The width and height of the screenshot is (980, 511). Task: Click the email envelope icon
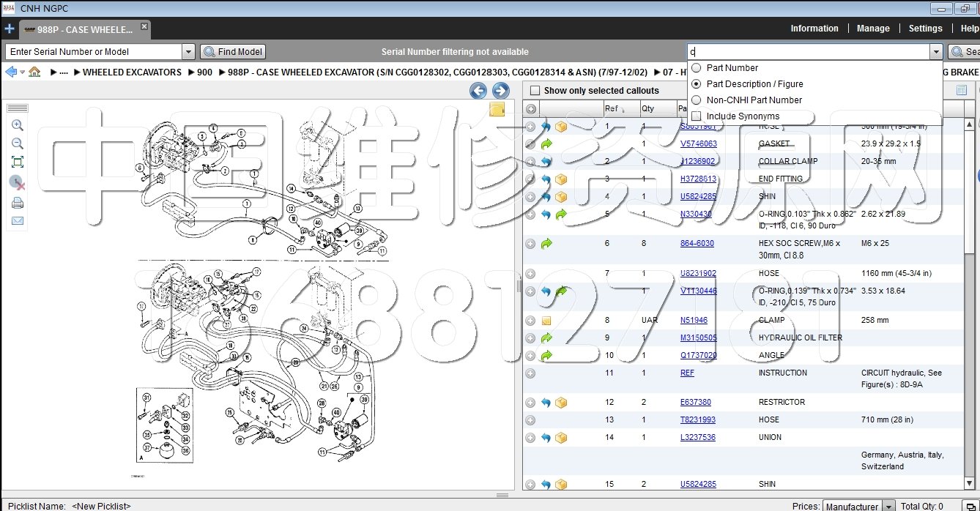(18, 221)
